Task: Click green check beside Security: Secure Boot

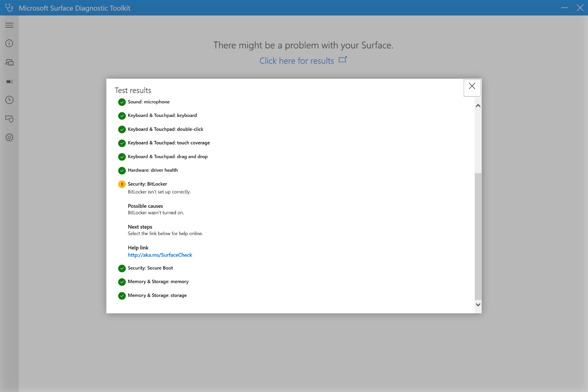Action: (122, 268)
